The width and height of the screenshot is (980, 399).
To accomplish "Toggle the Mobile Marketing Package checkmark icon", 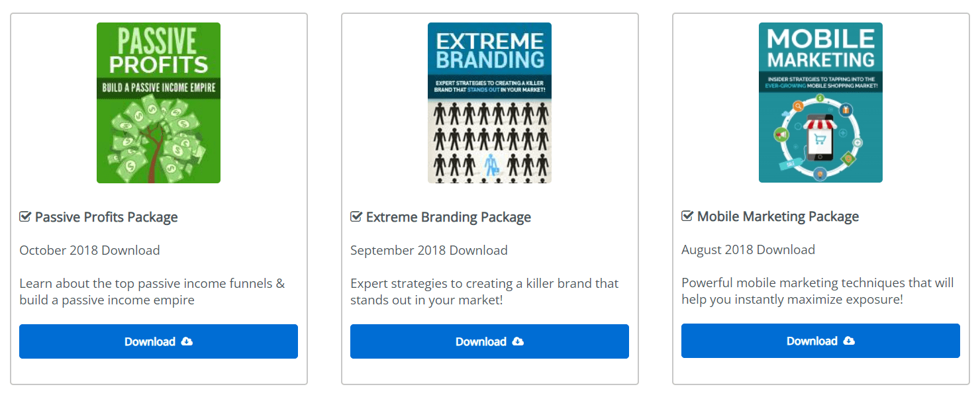I will point(687,216).
